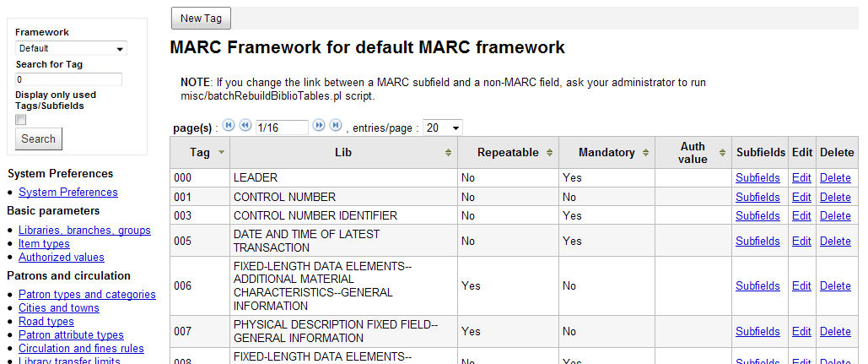This screenshot has height=364, width=868.
Task: Sort table by Lib column arrows
Action: point(449,153)
